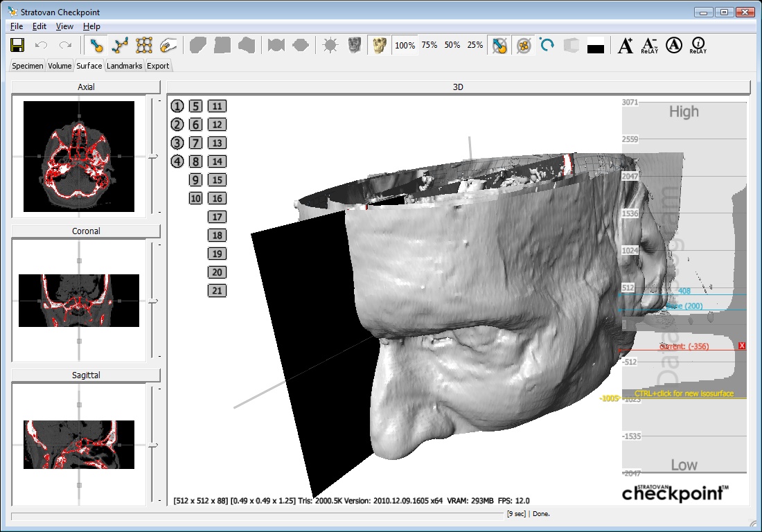Click the 3D view header button

click(458, 87)
